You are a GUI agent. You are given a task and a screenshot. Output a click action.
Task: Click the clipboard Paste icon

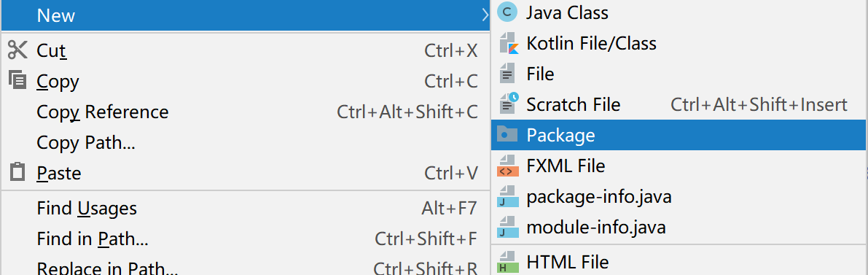(x=17, y=172)
